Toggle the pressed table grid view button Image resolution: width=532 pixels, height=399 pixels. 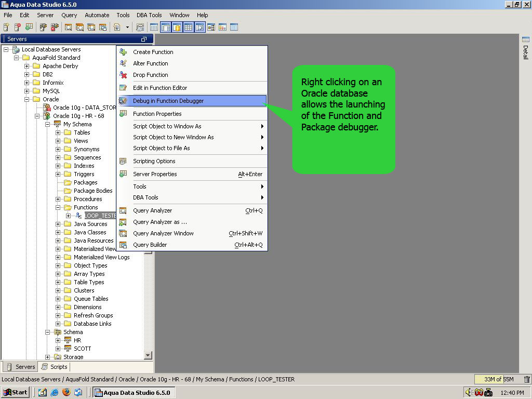(188, 27)
